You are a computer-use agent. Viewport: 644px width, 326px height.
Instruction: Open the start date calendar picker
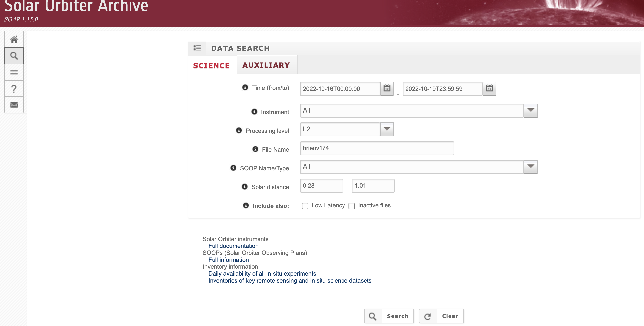coord(387,89)
